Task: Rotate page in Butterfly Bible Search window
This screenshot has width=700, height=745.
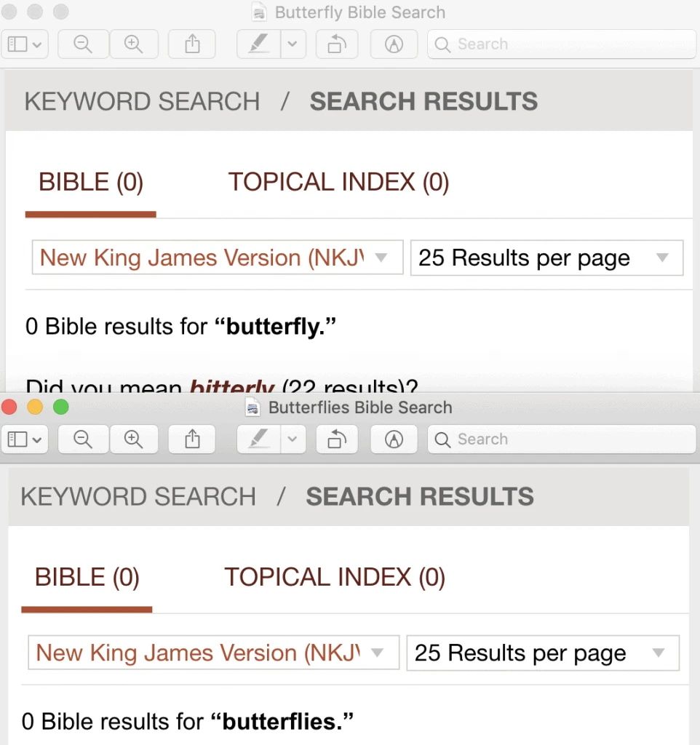Action: pyautogui.click(x=337, y=44)
